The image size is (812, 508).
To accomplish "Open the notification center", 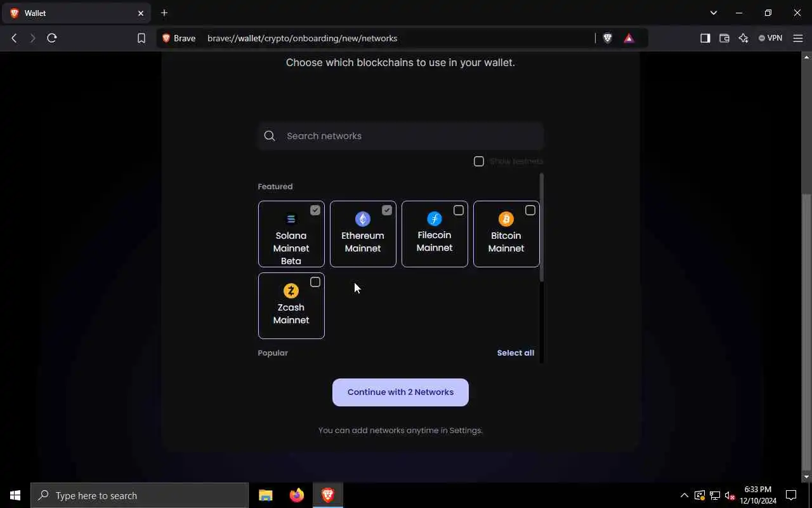I will point(791,495).
